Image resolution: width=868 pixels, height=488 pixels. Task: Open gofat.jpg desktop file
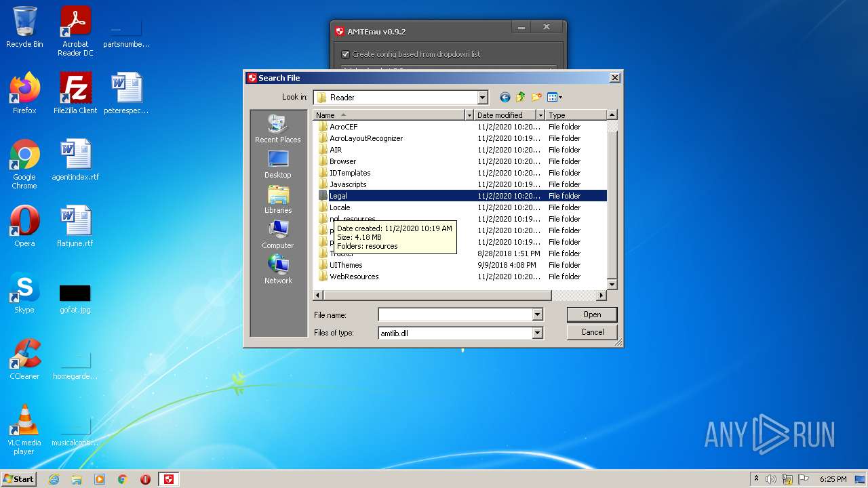[75, 298]
